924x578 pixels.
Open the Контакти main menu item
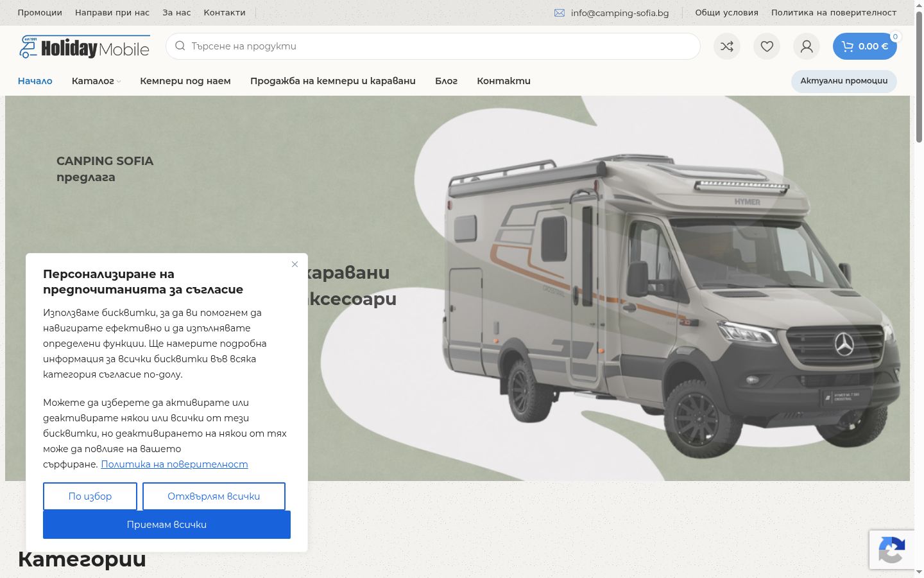pyautogui.click(x=504, y=81)
